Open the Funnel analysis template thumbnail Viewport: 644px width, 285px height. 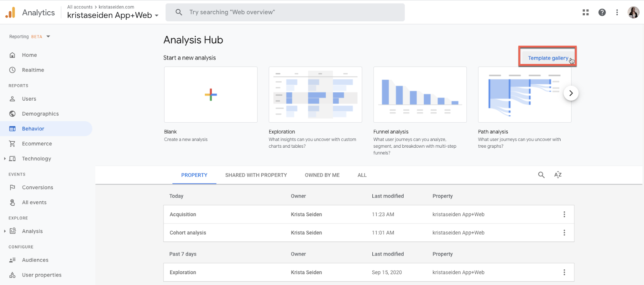pyautogui.click(x=420, y=95)
